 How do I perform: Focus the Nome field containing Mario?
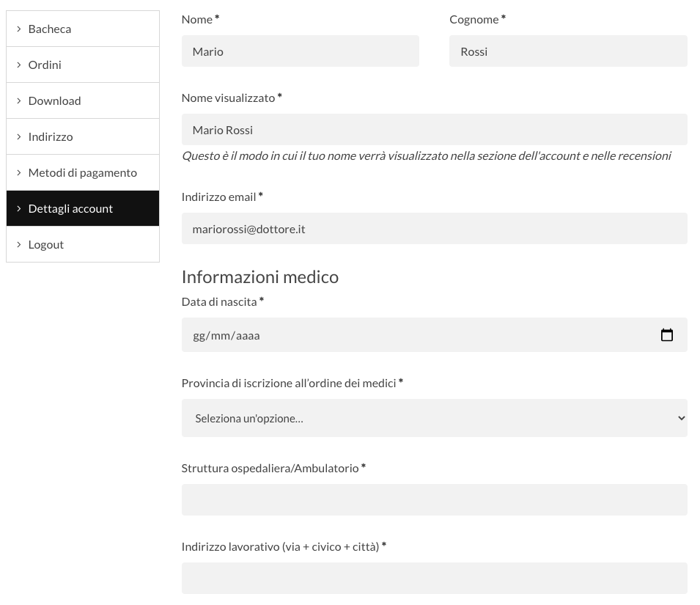tap(300, 51)
